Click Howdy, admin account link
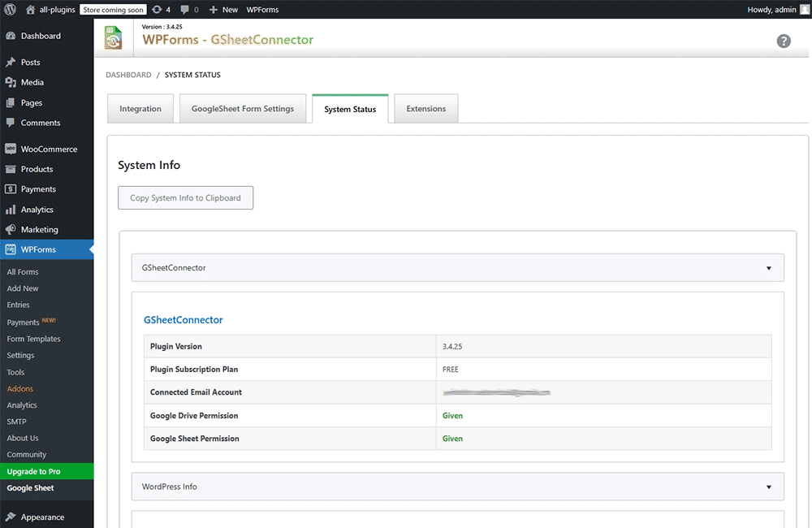 [x=771, y=9]
